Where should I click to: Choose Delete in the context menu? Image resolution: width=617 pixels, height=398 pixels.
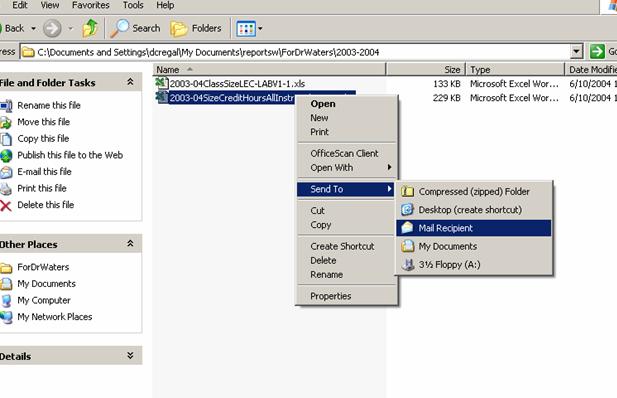346,261
